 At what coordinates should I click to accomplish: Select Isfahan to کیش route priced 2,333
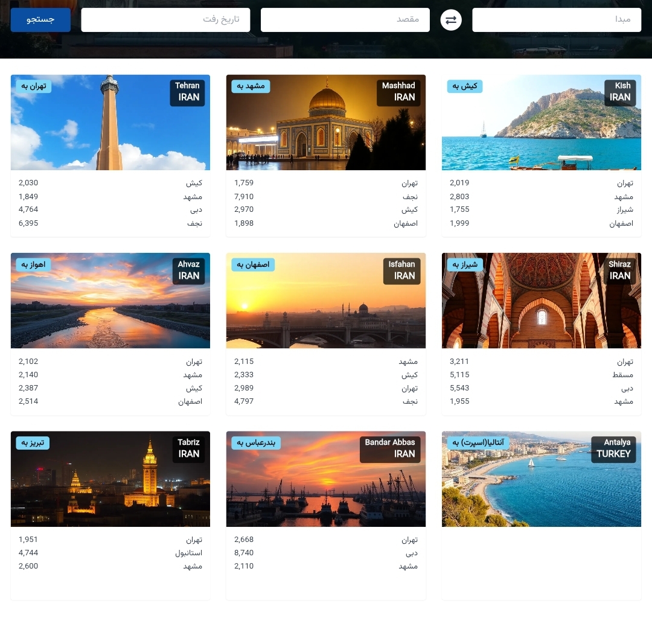pos(325,375)
